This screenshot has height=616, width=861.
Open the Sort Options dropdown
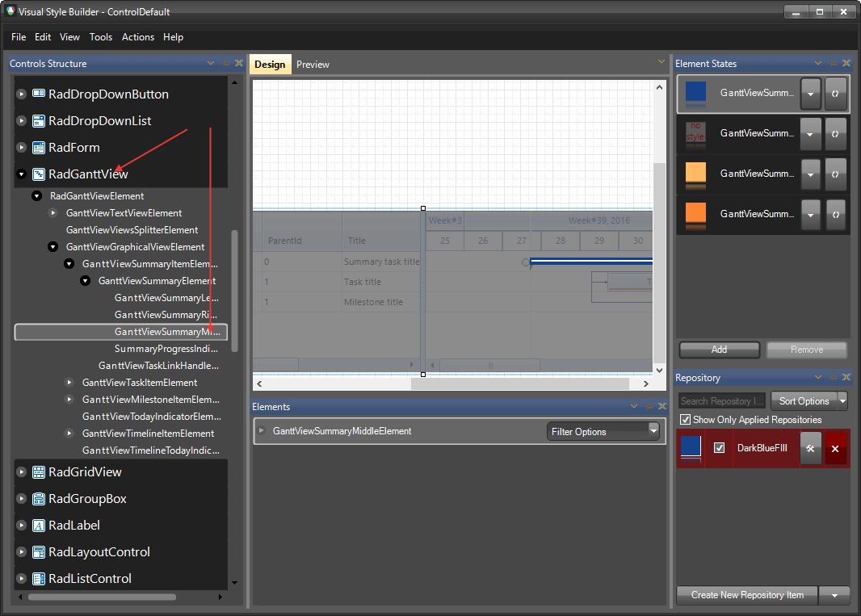click(x=808, y=400)
